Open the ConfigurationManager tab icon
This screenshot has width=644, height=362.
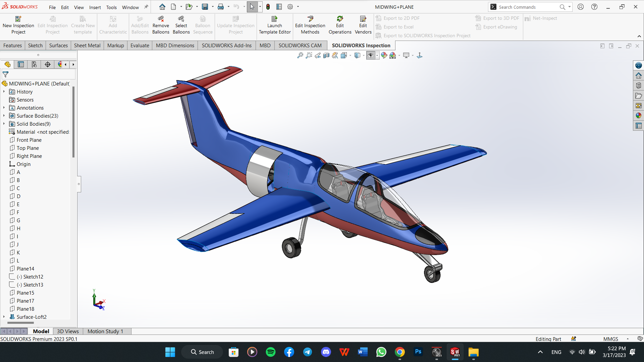point(34,64)
